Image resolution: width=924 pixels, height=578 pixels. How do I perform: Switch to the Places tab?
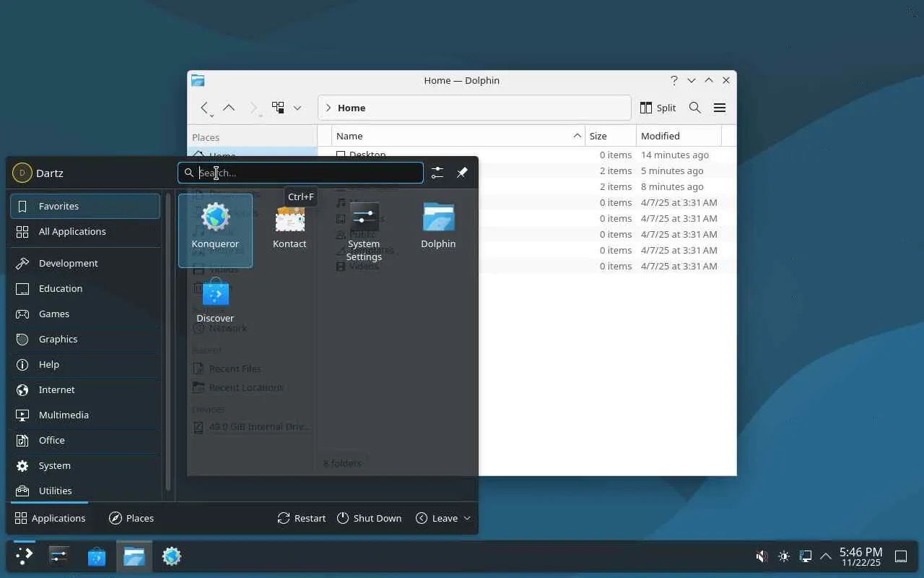131,518
